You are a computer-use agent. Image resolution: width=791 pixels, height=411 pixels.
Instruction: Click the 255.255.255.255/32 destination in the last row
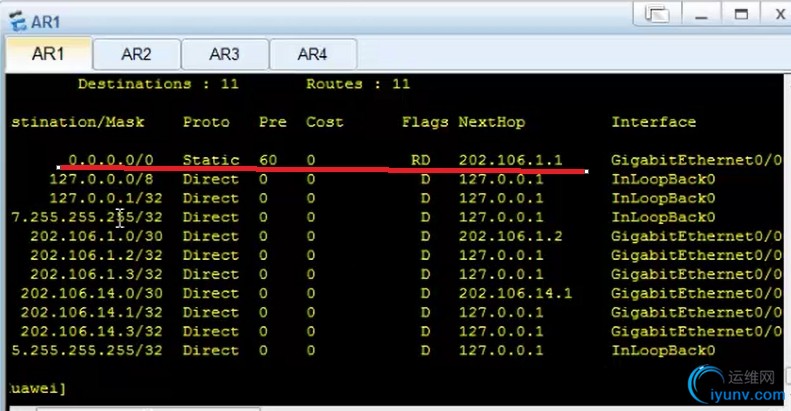[x=86, y=350]
